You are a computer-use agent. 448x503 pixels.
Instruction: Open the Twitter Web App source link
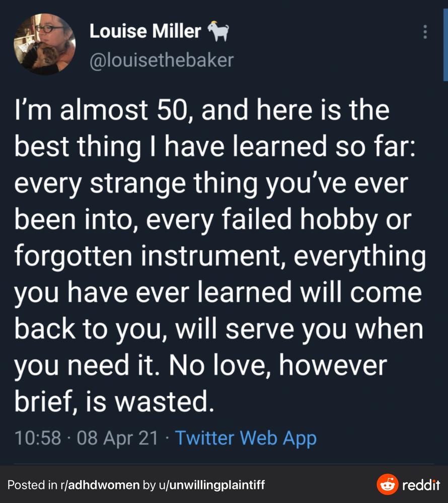coord(246,438)
